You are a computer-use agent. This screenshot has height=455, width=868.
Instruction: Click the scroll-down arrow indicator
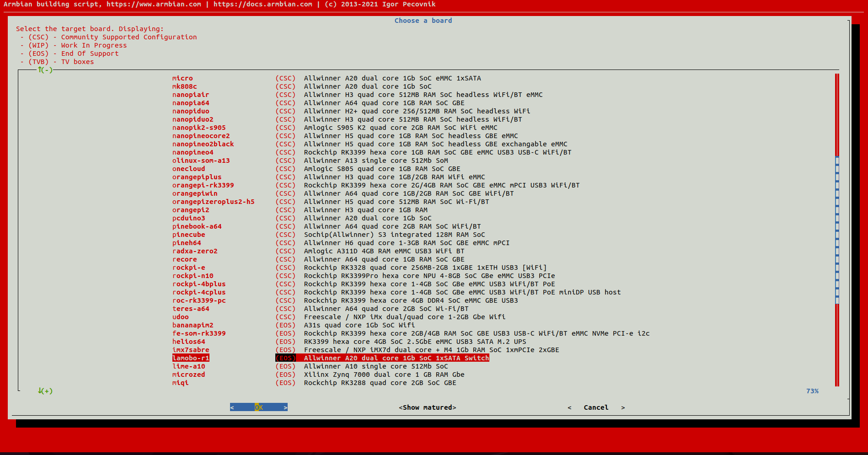[x=45, y=391]
